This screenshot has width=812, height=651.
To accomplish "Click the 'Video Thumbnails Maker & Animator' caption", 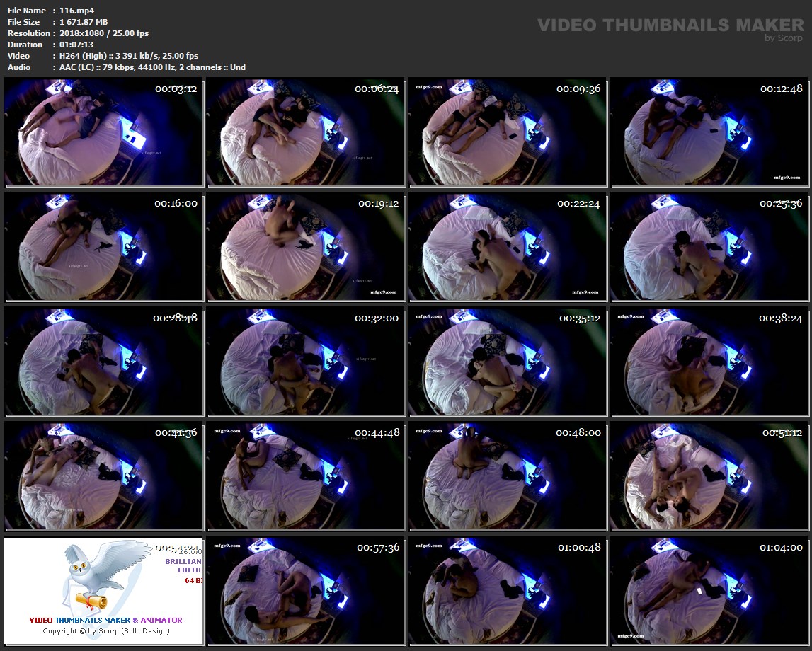I will point(105,620).
